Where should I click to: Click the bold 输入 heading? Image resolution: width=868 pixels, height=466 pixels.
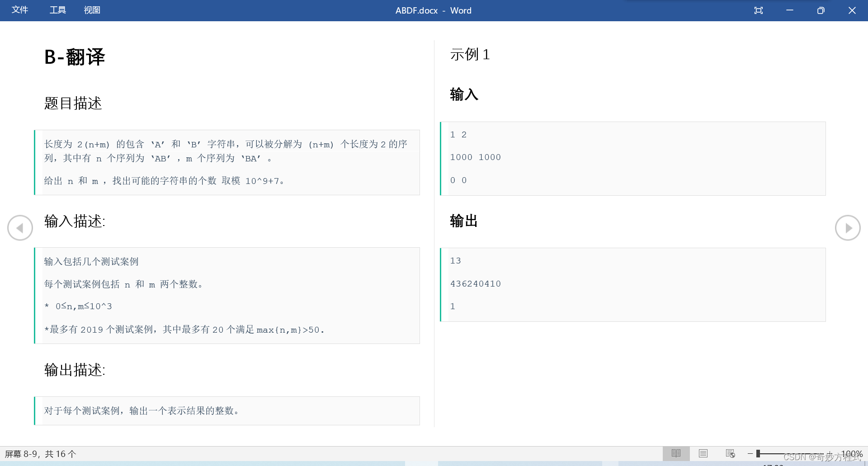464,94
